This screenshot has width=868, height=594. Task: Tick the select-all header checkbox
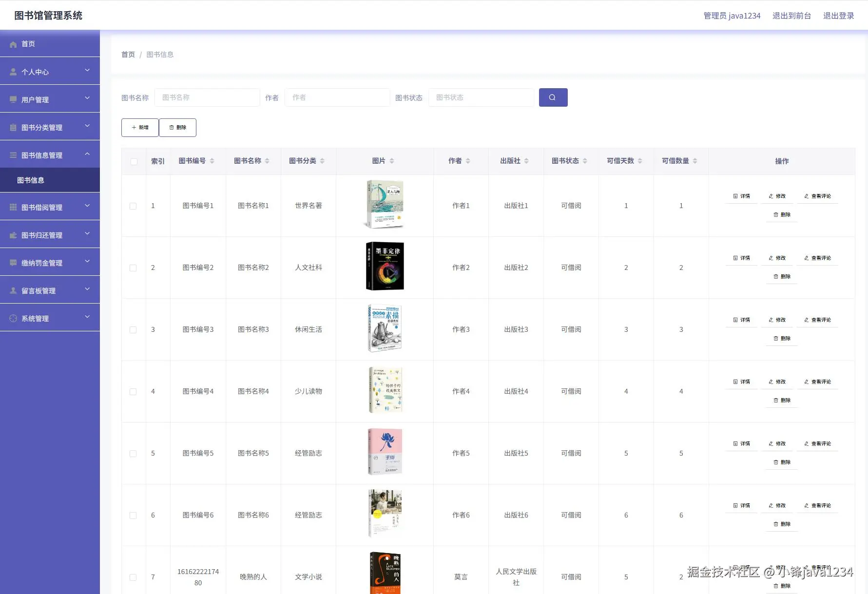tap(134, 162)
